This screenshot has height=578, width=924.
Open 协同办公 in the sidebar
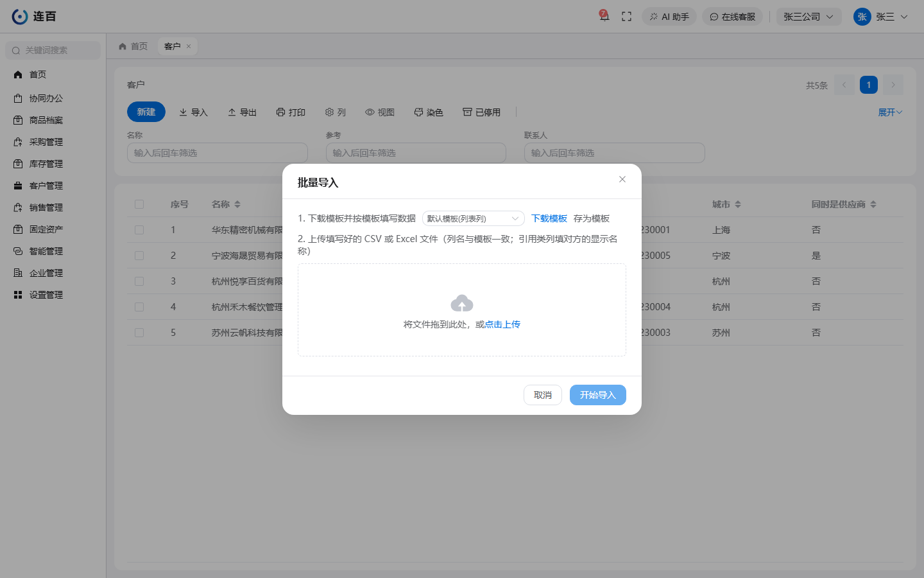point(53,98)
